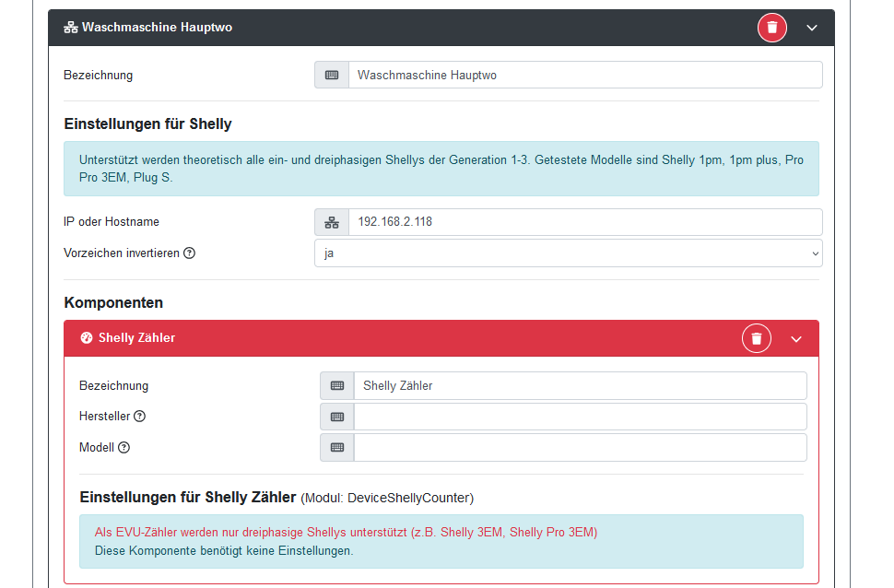This screenshot has width=894, height=588.
Task: Click gauge icon in Shelly Zähler header
Action: [x=87, y=338]
